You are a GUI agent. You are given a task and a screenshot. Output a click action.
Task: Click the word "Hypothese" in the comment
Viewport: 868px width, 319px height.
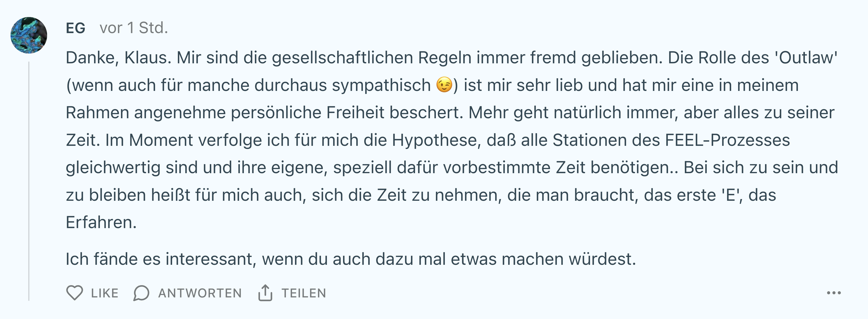(436, 140)
